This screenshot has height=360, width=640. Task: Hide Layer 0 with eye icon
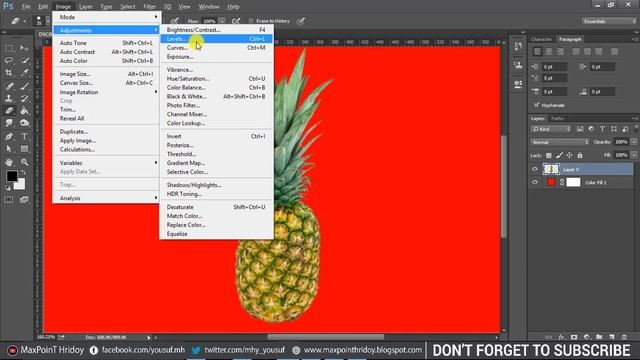pyautogui.click(x=535, y=169)
